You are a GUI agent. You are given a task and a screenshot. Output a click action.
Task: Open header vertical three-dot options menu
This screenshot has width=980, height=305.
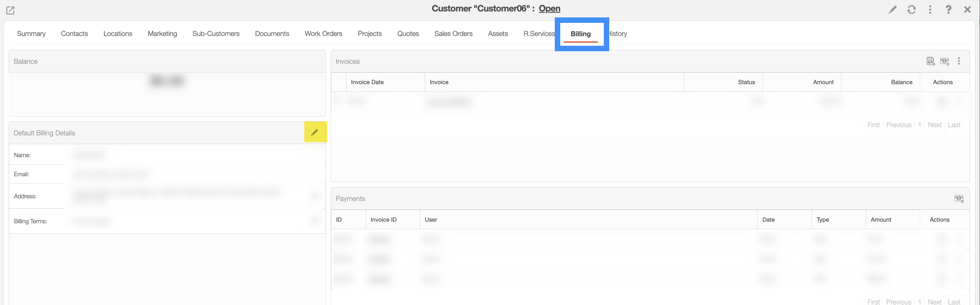pyautogui.click(x=930, y=10)
